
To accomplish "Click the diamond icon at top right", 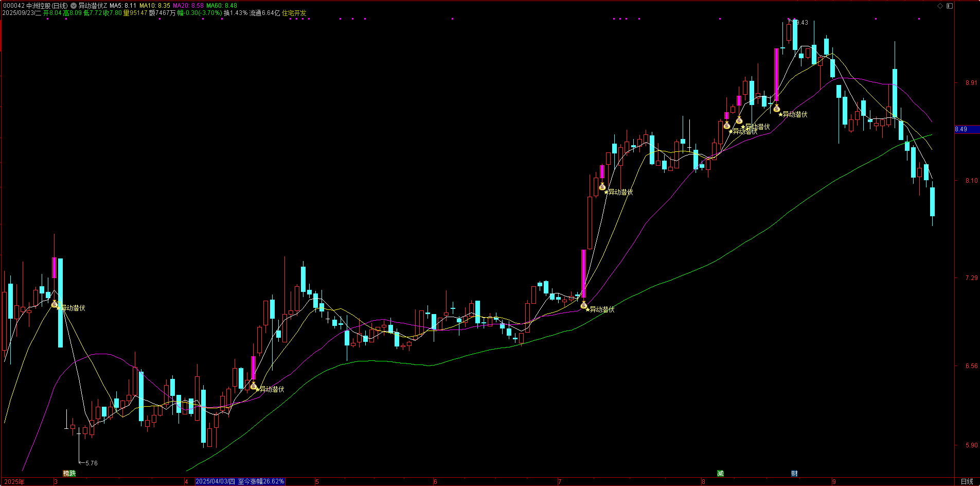I will pyautogui.click(x=940, y=6).
